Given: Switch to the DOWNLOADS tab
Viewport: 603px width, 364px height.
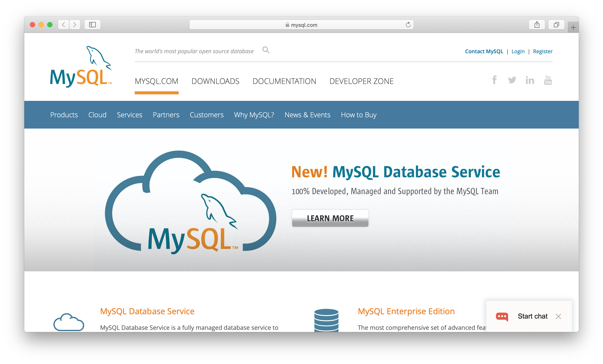Looking at the screenshot, I should [215, 81].
